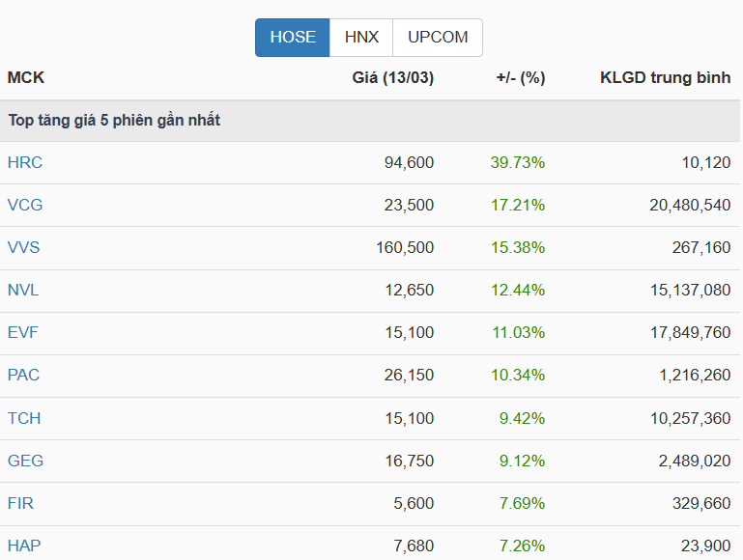Viewport: 743px width, 560px height.
Task: Open the EVF stock page
Action: point(23,332)
